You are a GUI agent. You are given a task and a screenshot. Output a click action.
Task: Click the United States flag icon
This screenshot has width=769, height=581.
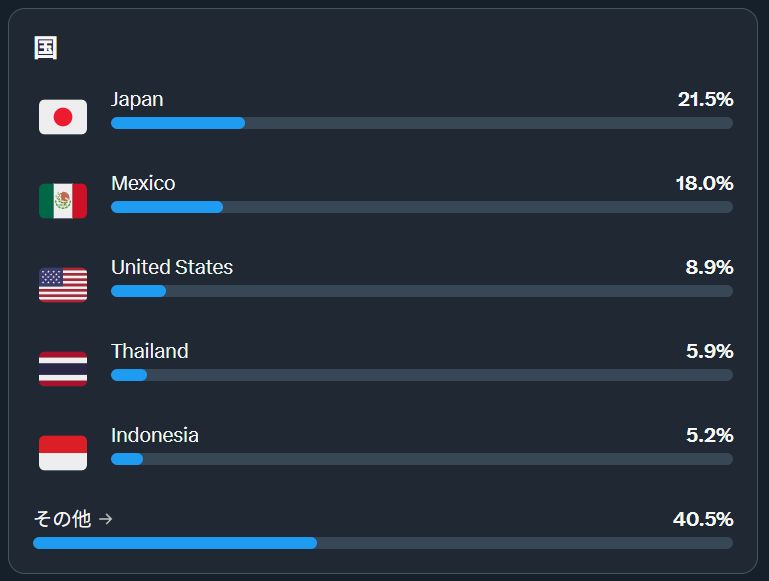[x=63, y=285]
